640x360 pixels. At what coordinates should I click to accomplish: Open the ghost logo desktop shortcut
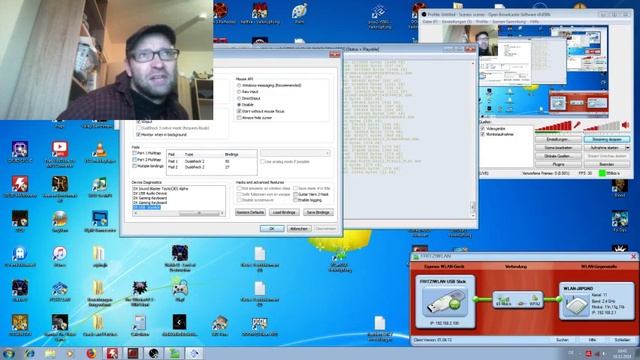(x=20, y=254)
